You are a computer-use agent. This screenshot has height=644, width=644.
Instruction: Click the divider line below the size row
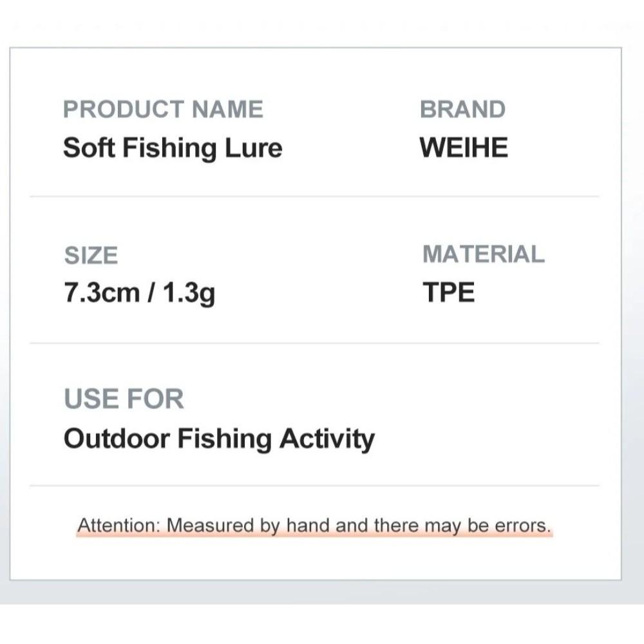coord(314,343)
